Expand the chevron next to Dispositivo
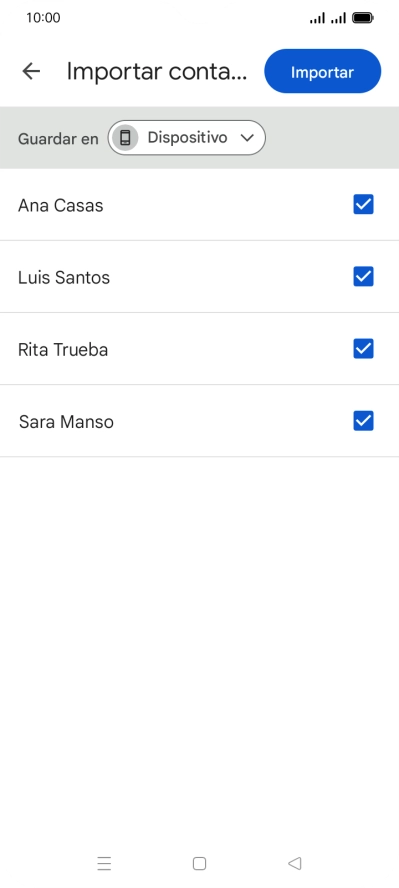Viewport: 399px width, 888px height. click(x=247, y=138)
